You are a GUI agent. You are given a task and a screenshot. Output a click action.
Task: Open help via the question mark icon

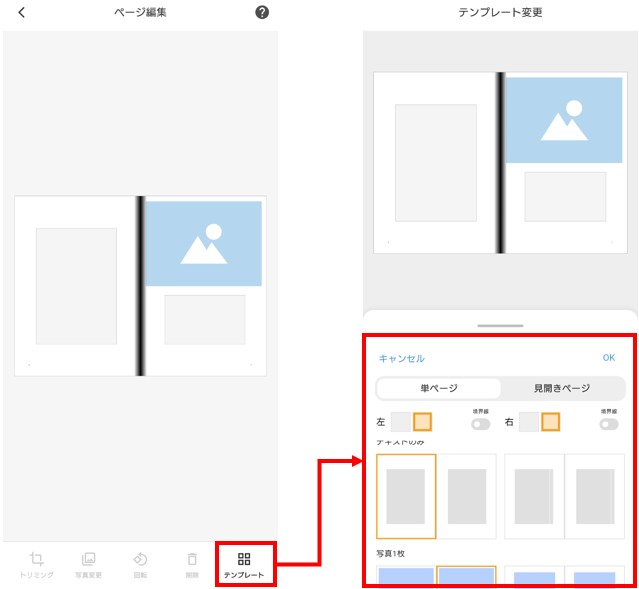pos(262,13)
